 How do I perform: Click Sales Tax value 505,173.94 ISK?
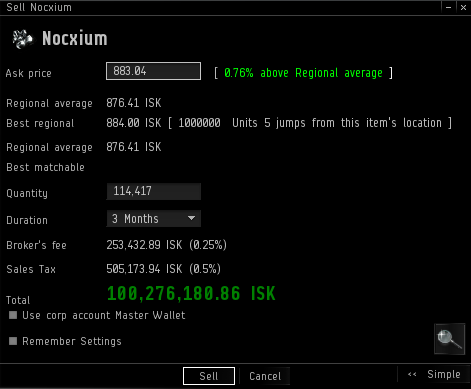(144, 269)
